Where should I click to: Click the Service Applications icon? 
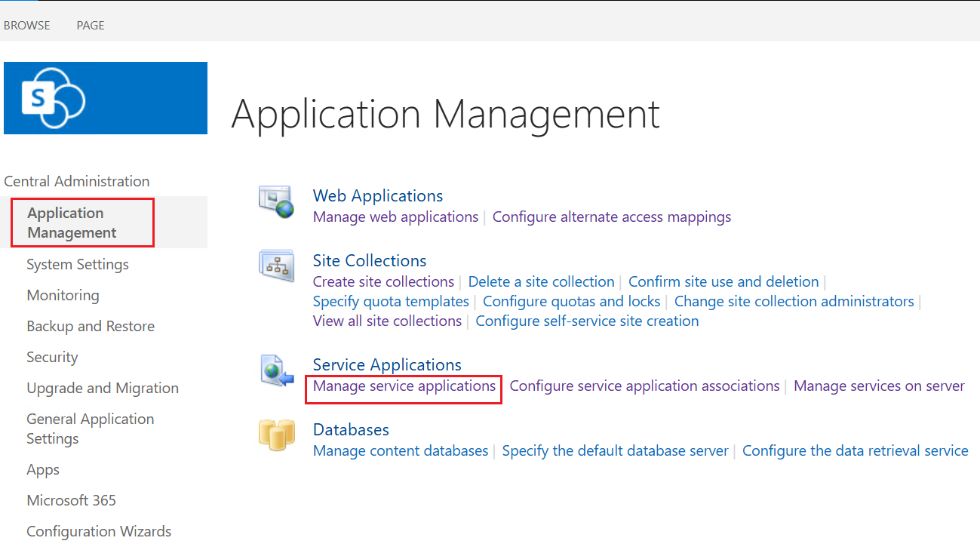(276, 370)
